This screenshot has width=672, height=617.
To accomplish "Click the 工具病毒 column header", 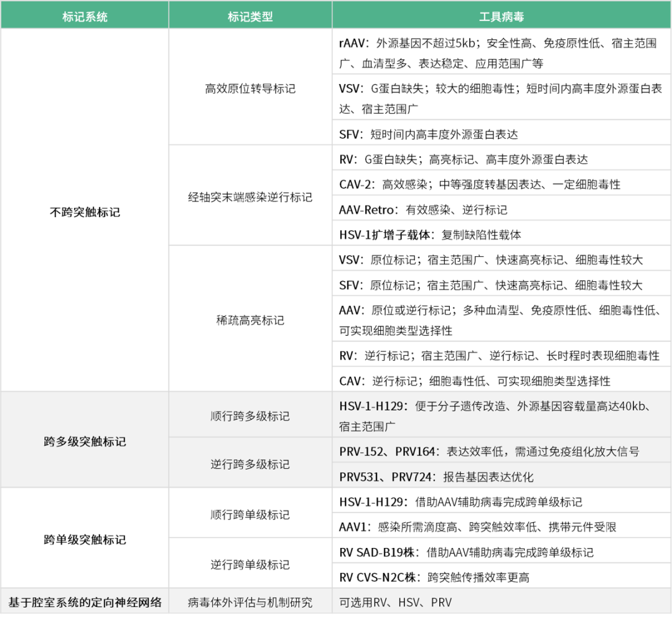I will (502, 17).
